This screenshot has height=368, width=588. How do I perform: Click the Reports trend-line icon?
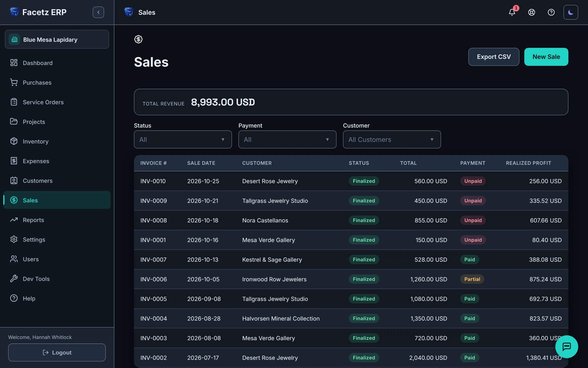[14, 220]
